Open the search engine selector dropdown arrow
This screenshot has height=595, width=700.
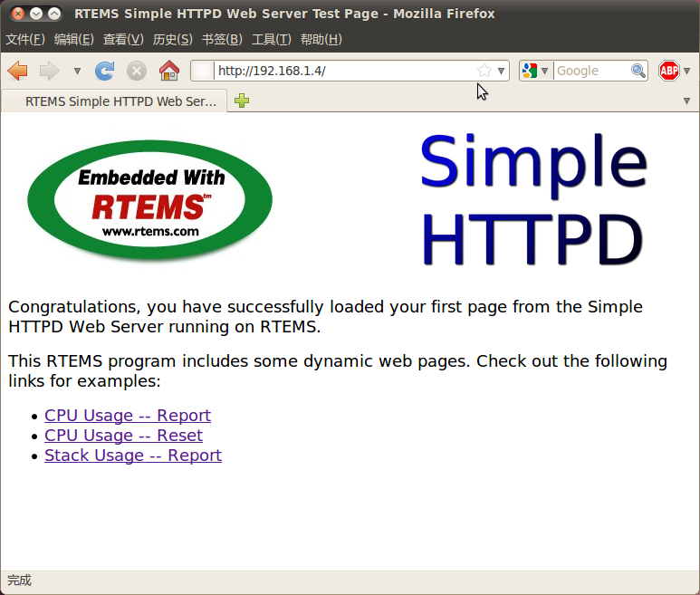point(544,71)
